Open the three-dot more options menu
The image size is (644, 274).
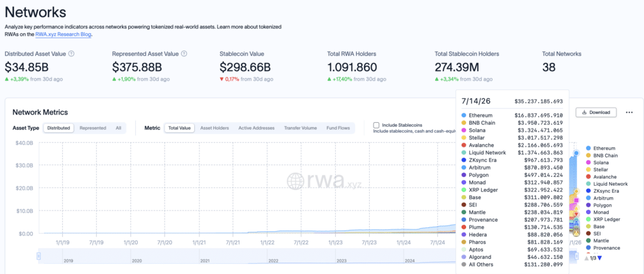pos(629,112)
